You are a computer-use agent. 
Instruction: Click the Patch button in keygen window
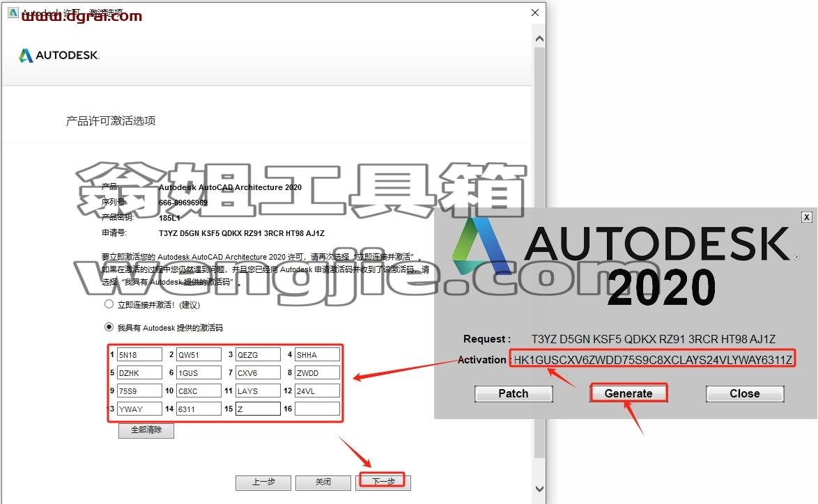click(x=514, y=393)
